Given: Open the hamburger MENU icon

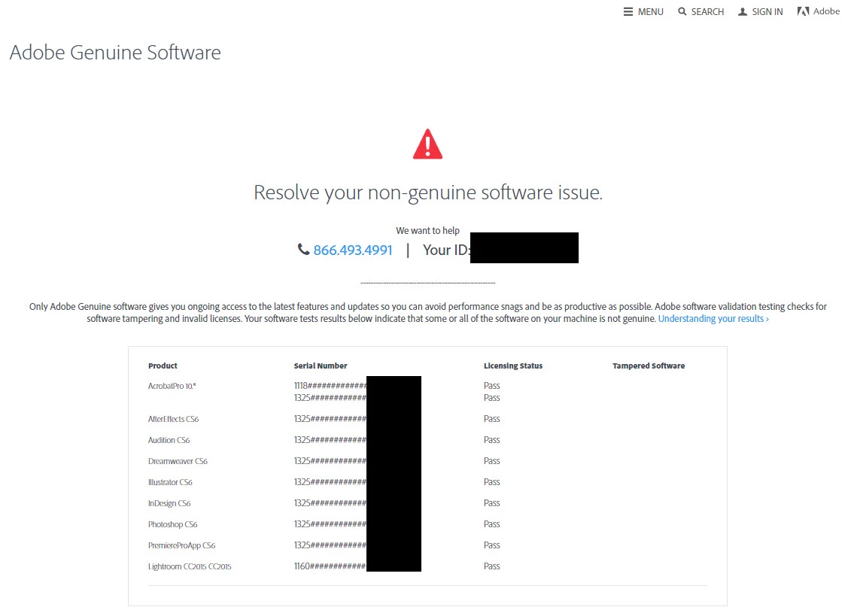Looking at the screenshot, I should (x=628, y=11).
